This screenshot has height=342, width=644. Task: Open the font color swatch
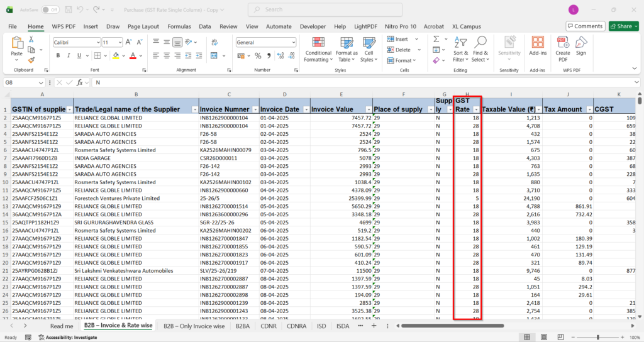(133, 55)
